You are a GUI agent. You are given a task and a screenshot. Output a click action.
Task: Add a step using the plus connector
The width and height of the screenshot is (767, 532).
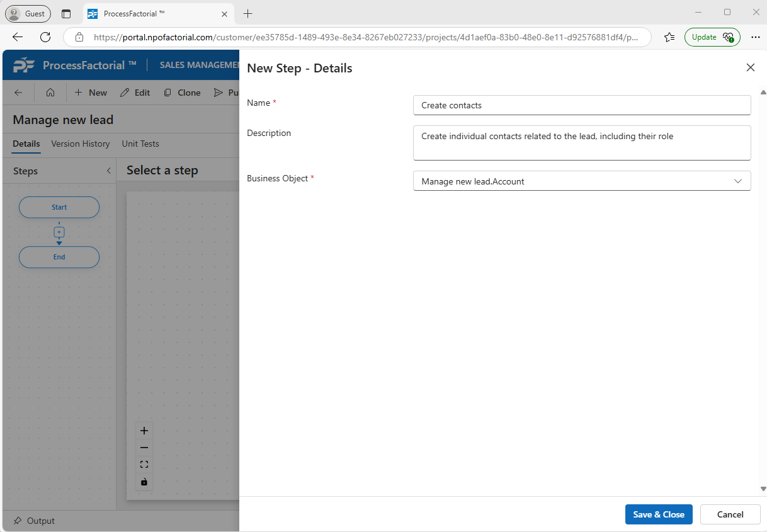[59, 232]
